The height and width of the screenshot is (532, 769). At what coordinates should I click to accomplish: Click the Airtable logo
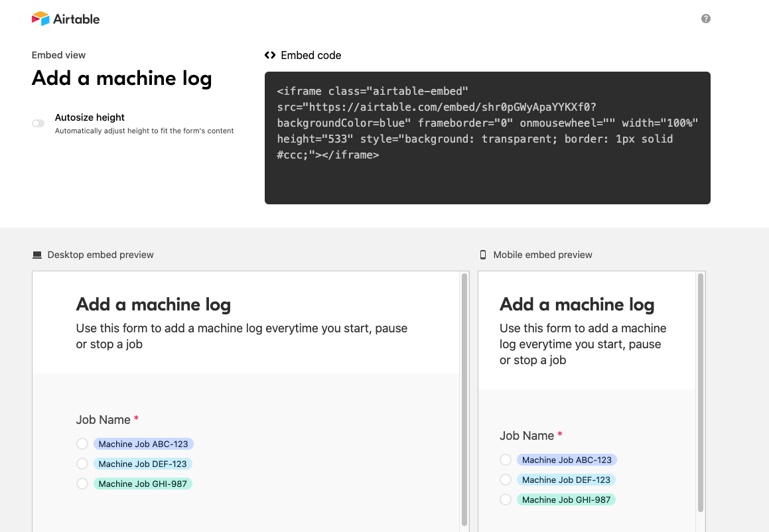(x=66, y=19)
